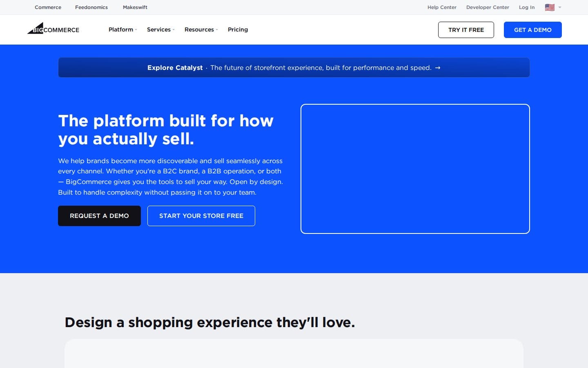Visit the Help Center
The height and width of the screenshot is (368, 588).
[x=442, y=7]
